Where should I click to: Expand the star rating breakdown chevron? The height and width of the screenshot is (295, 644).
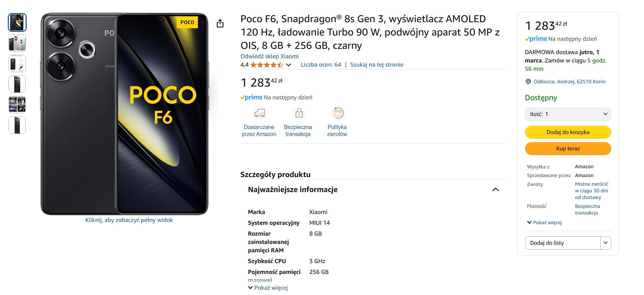[x=288, y=65]
